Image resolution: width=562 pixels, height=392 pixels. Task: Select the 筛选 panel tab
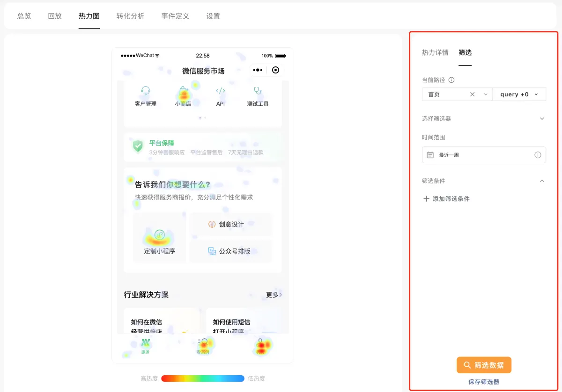pyautogui.click(x=465, y=52)
